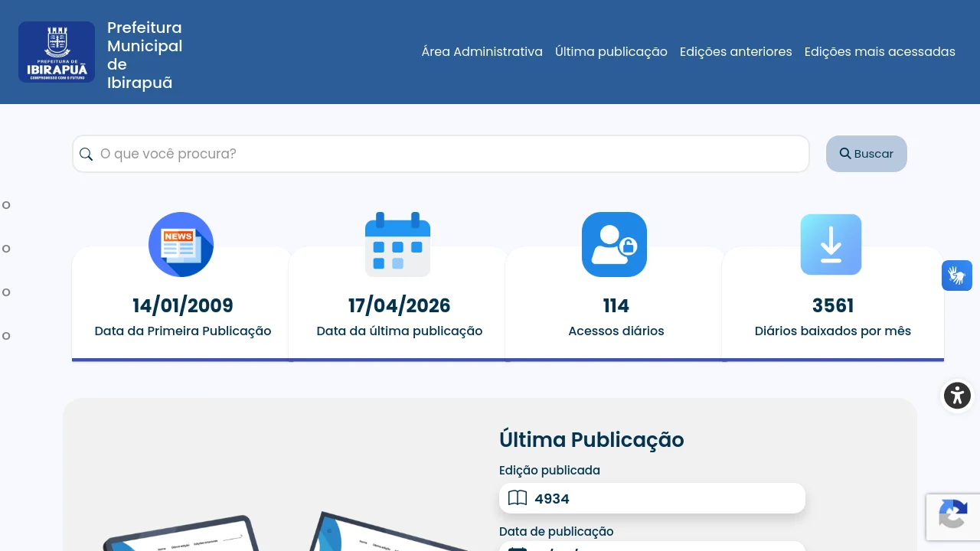Click the user lock icon for daily accesses

click(614, 245)
